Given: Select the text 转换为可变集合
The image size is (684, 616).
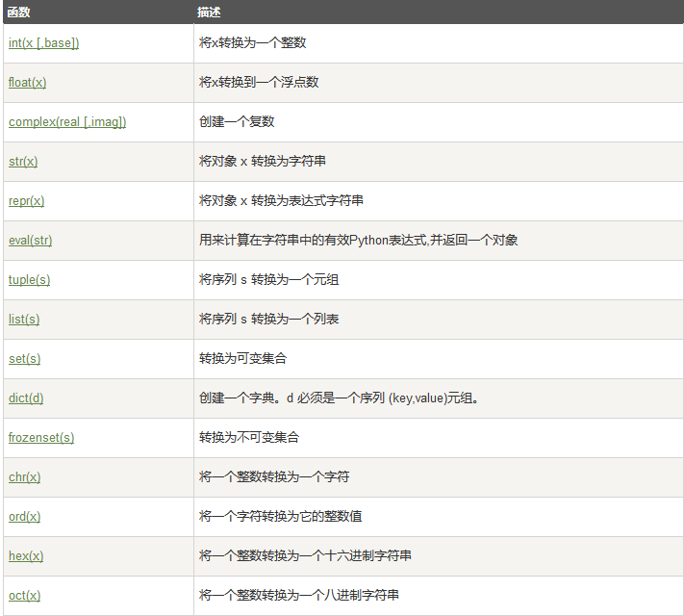Looking at the screenshot, I should tap(243, 358).
